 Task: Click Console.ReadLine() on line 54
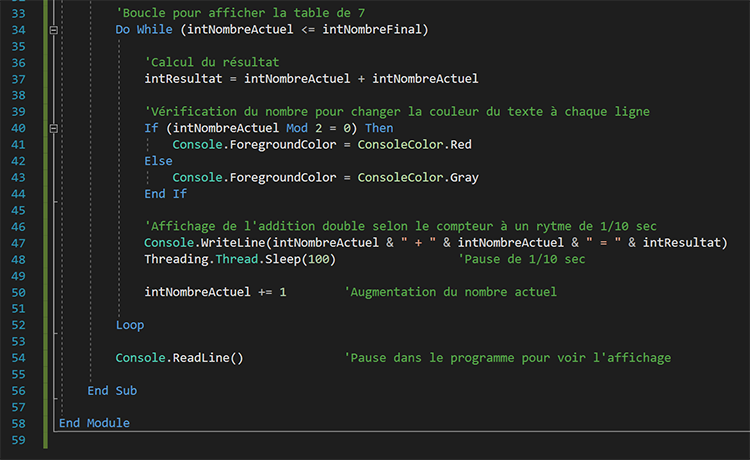click(179, 358)
